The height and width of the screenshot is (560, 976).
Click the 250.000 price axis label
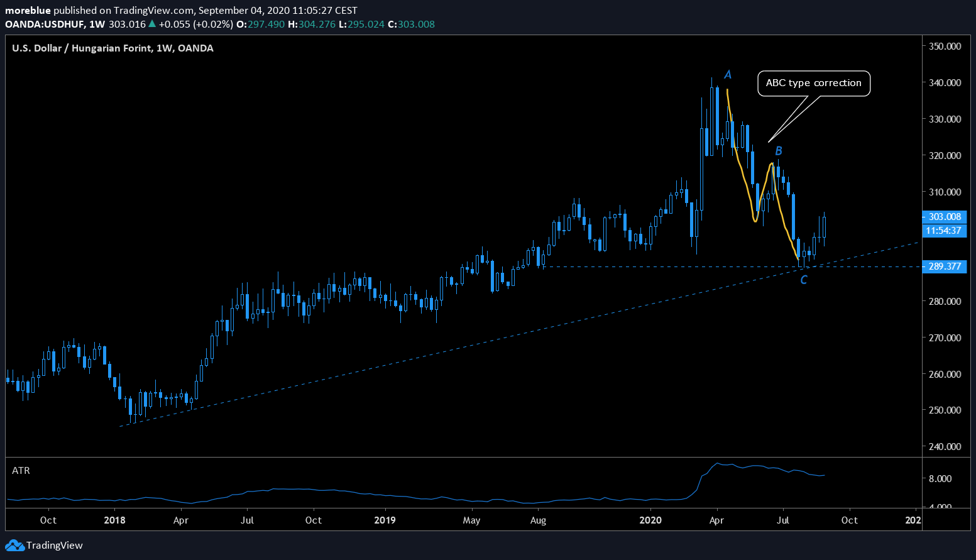click(x=945, y=410)
